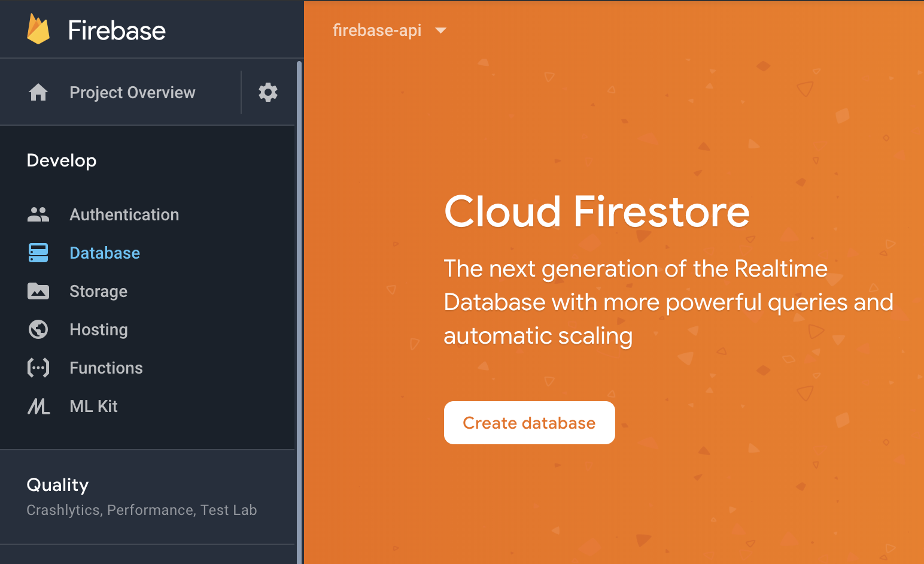This screenshot has width=924, height=564.
Task: Click the Firebase flame logo icon
Action: (x=38, y=29)
